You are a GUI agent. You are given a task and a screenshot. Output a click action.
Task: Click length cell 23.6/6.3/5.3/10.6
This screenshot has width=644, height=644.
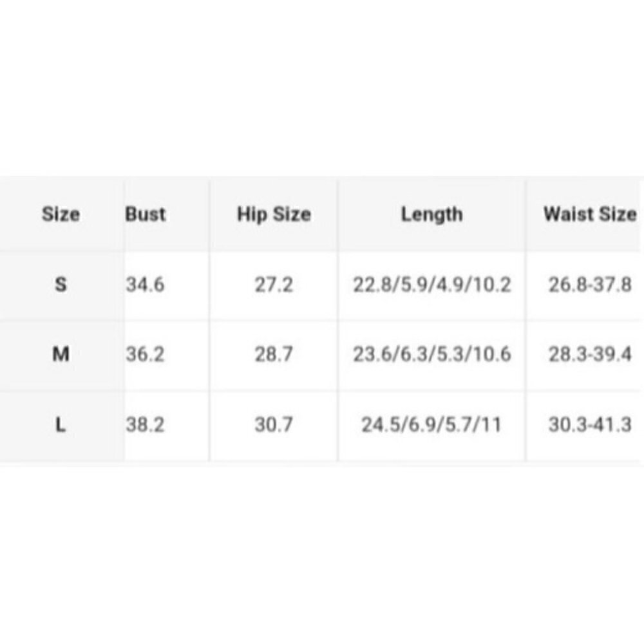[431, 354]
